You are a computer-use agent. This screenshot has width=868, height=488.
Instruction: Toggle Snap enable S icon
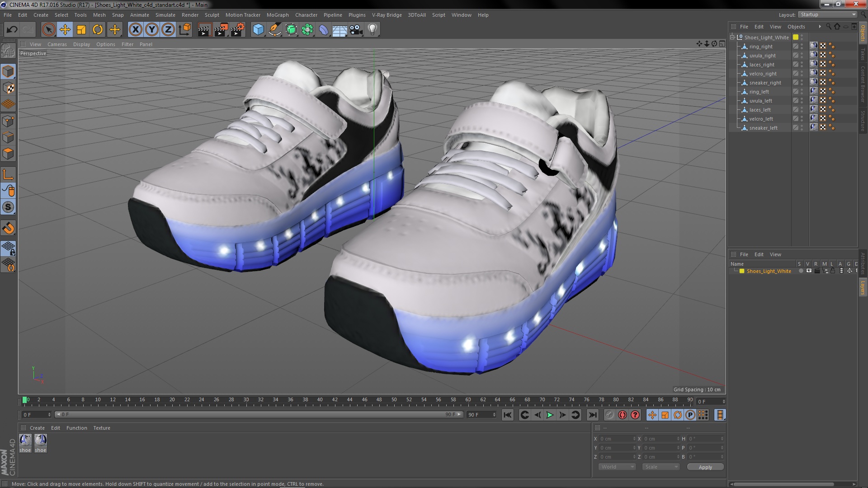8,207
